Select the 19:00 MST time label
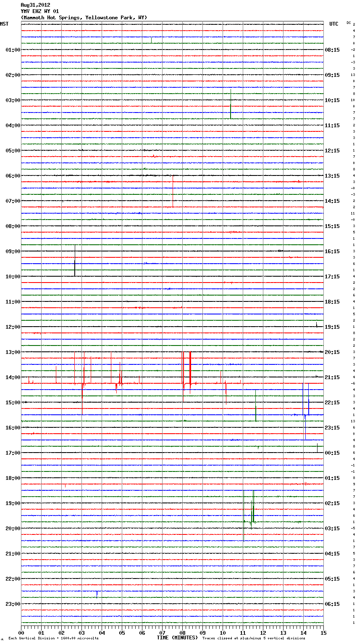Image resolution: width=357 pixels, height=644 pixels. pyautogui.click(x=13, y=503)
